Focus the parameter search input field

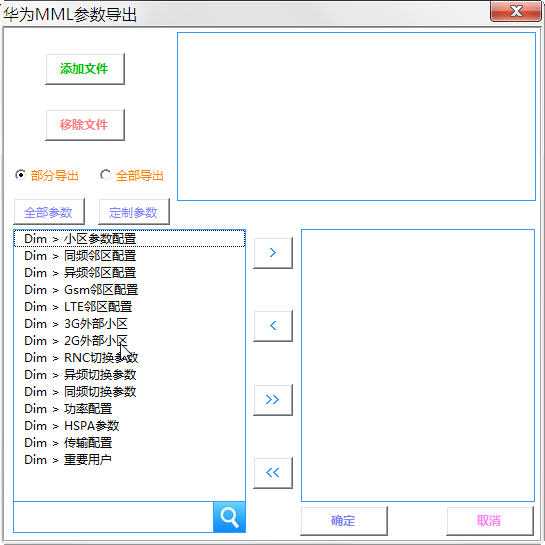pyautogui.click(x=113, y=517)
